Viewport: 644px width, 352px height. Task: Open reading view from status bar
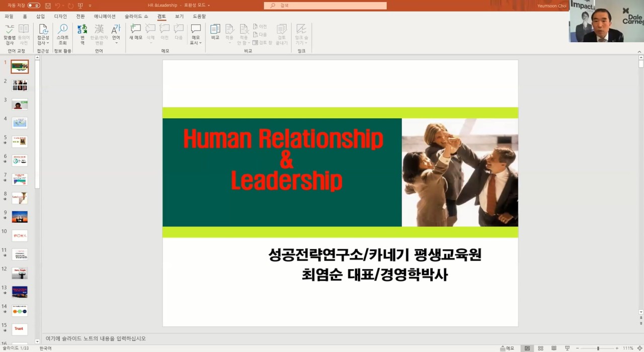(x=554, y=348)
